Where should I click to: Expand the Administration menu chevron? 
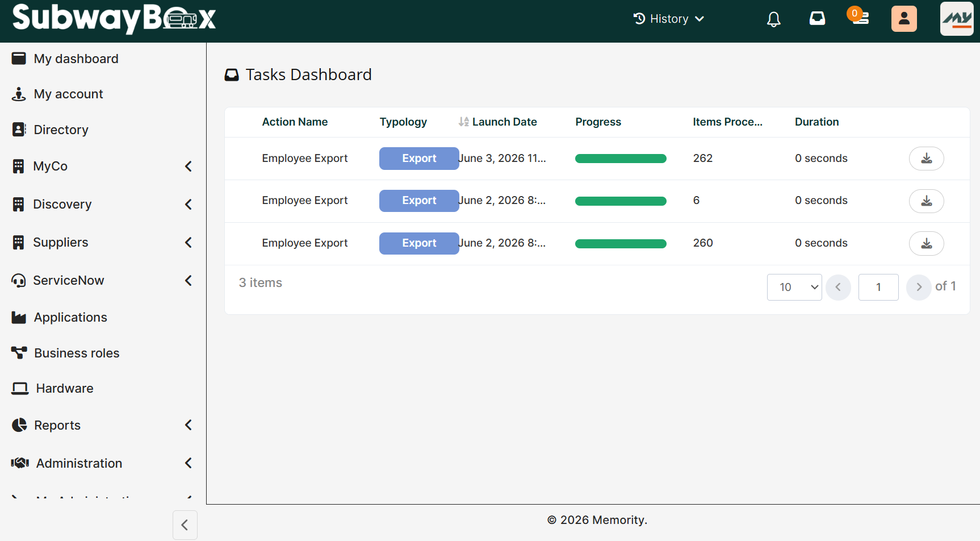point(189,463)
